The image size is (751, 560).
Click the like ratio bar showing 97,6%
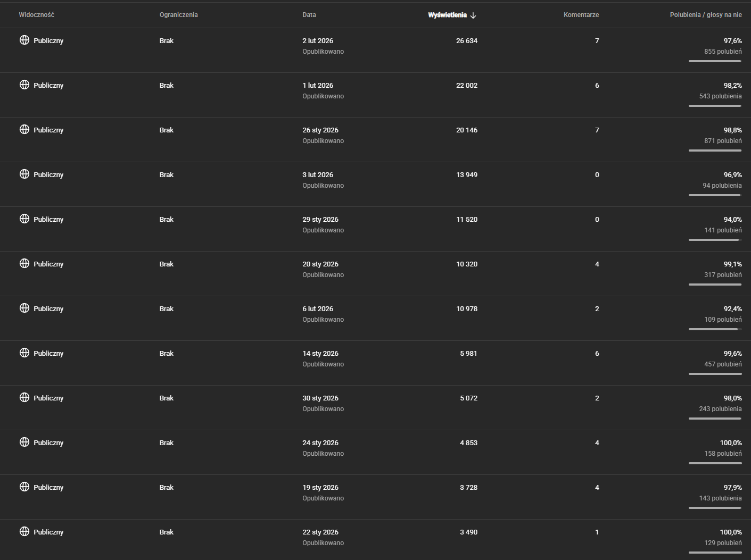click(x=715, y=61)
